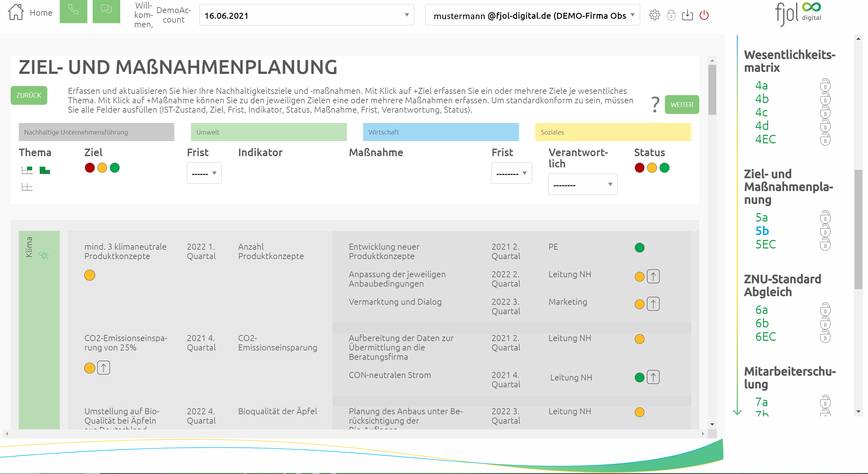The width and height of the screenshot is (868, 474).
Task: Click the lock icon next to 5a
Action: [825, 217]
